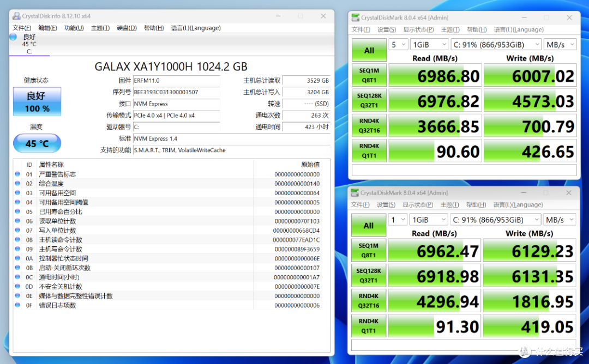Click All button in upper CrystalDiskMark
This screenshot has height=364, width=589.
[369, 50]
